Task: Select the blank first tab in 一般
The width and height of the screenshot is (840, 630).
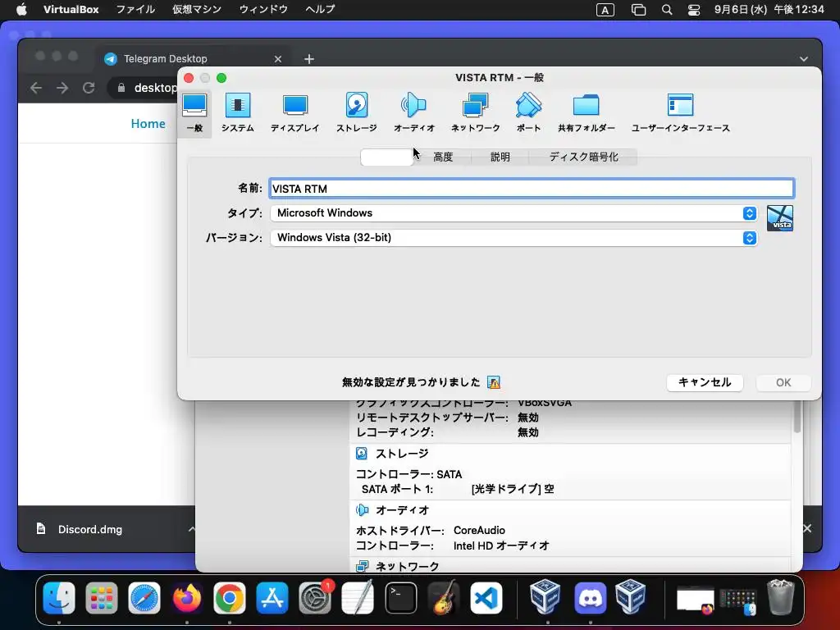Action: click(x=387, y=157)
